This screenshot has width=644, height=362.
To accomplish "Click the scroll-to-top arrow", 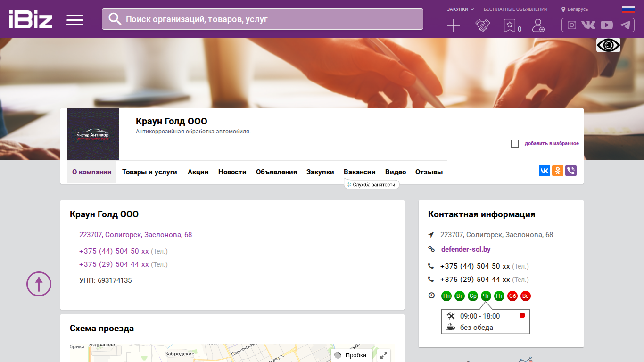I will [x=39, y=284].
